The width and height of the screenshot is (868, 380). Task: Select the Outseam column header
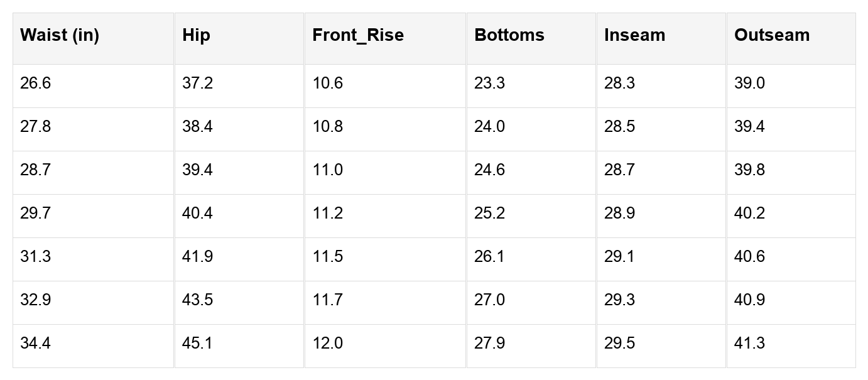click(772, 35)
